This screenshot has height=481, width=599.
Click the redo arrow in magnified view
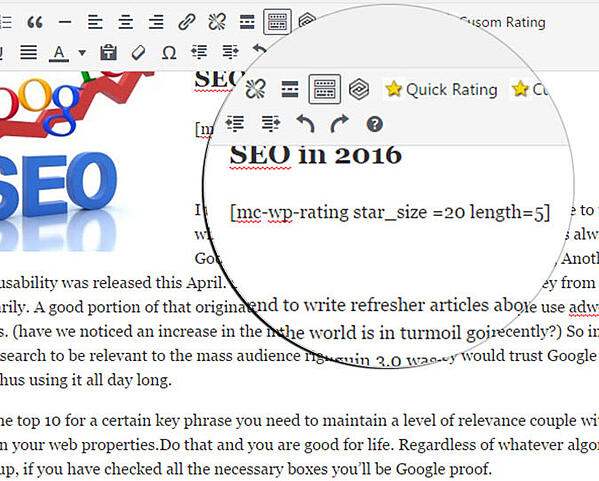tap(340, 124)
